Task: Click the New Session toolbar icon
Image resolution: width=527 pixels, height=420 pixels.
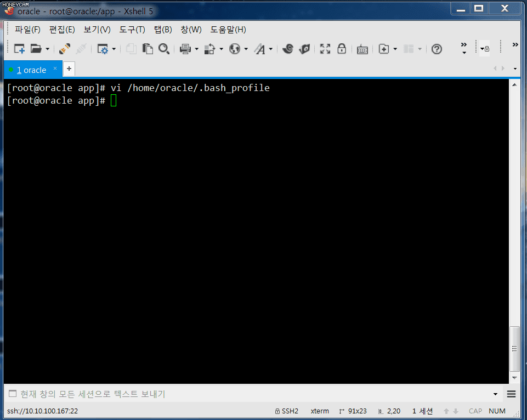Action: pyautogui.click(x=19, y=49)
